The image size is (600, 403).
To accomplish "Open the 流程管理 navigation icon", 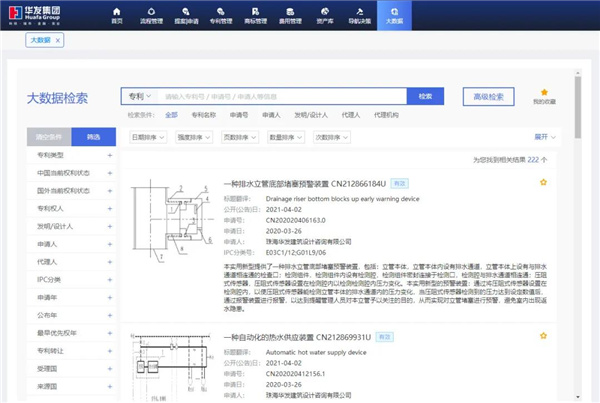I will (153, 12).
